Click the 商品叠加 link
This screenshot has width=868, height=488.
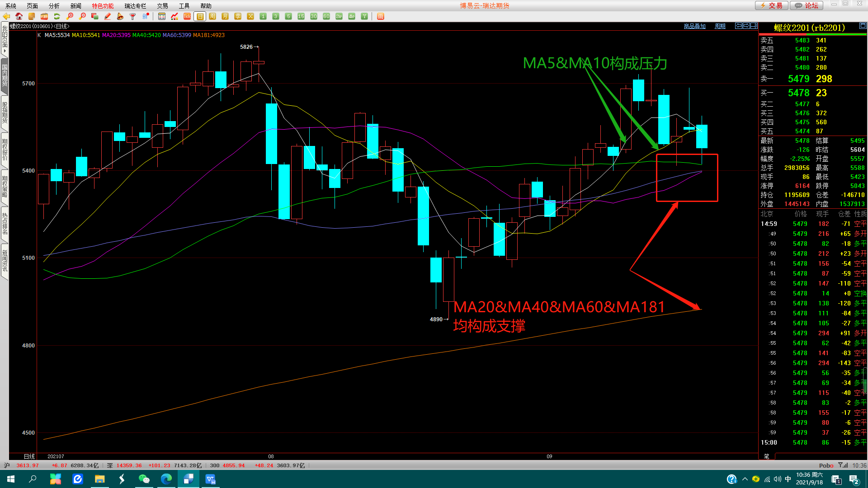coord(694,26)
